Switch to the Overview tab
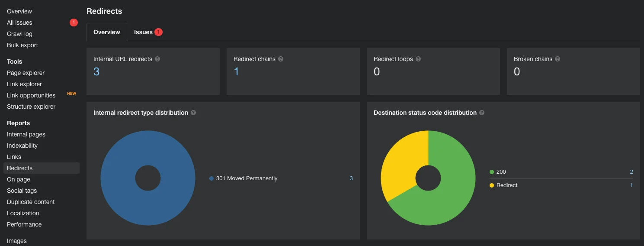The image size is (644, 246). click(x=107, y=32)
